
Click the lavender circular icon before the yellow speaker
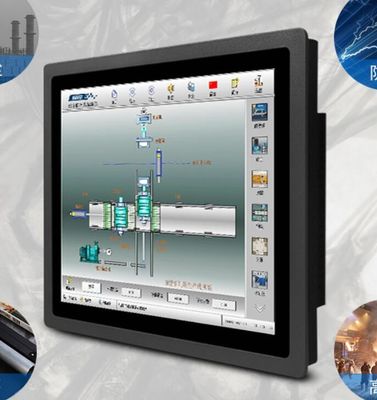pos(151,90)
